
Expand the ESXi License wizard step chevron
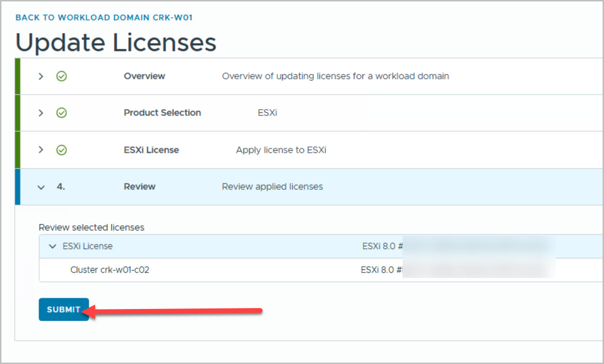[41, 150]
